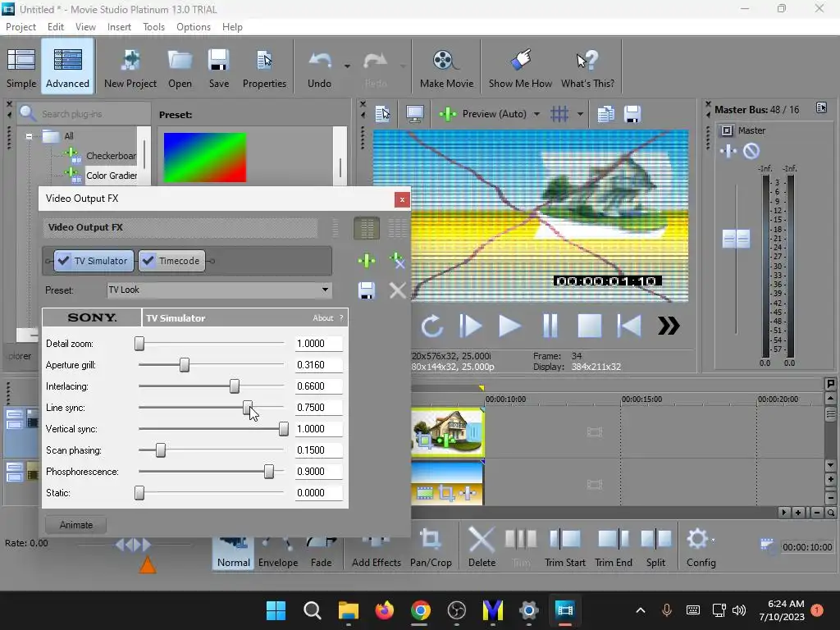The height and width of the screenshot is (630, 840).
Task: Play from start of project
Action: [470, 326]
